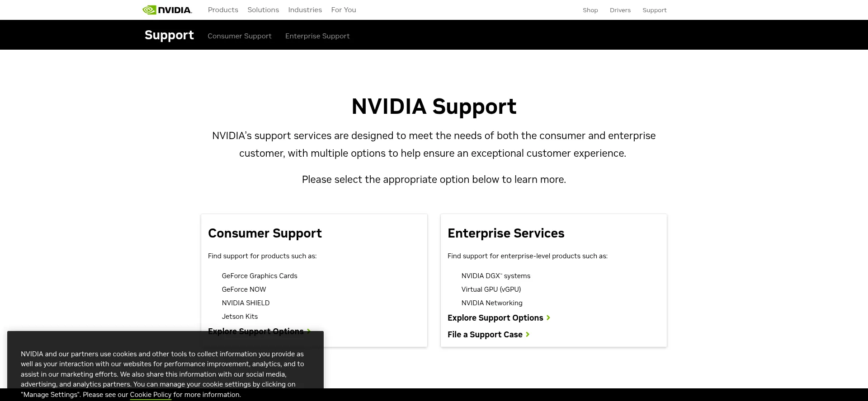Click NVIDIA Networking list item
Image resolution: width=868 pixels, height=401 pixels.
click(x=492, y=303)
